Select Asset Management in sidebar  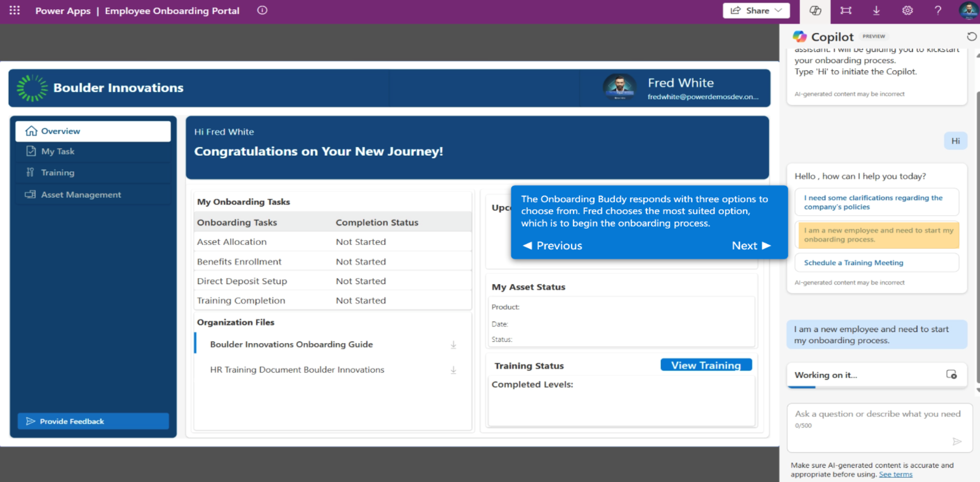click(x=81, y=195)
